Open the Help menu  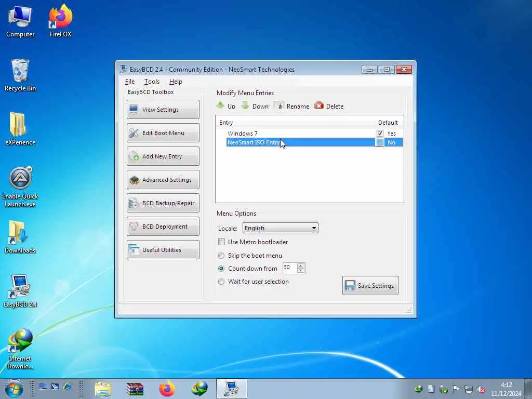[176, 82]
